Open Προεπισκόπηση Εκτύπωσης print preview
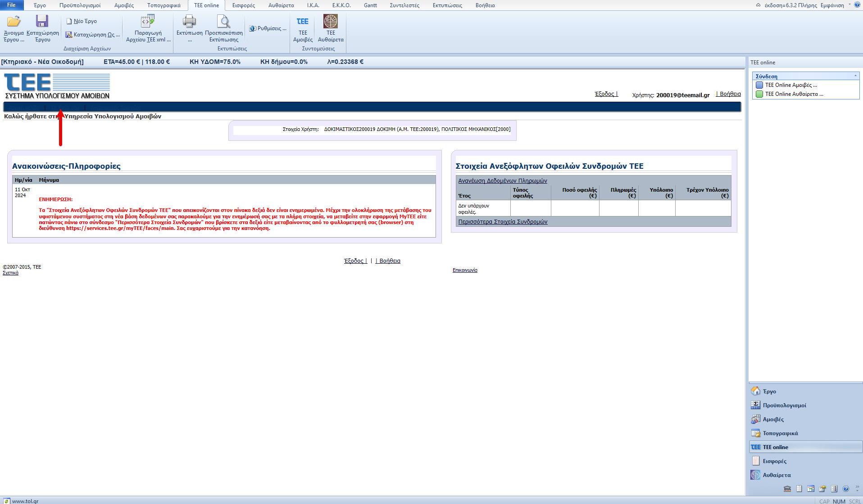This screenshot has height=504, width=863. click(x=223, y=22)
